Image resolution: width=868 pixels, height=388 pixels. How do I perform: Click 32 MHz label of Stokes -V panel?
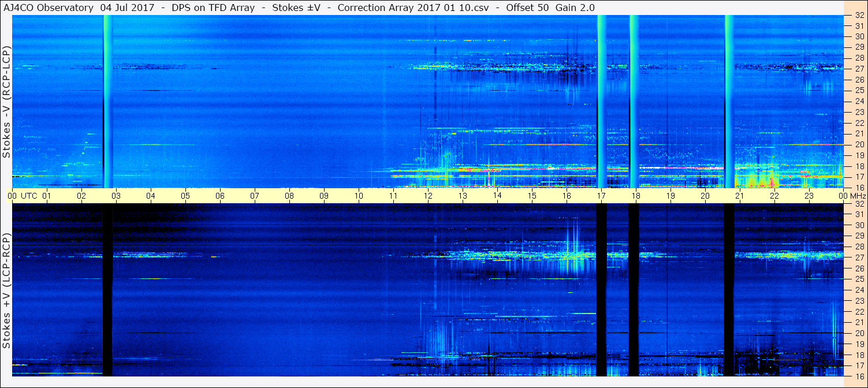click(859, 15)
